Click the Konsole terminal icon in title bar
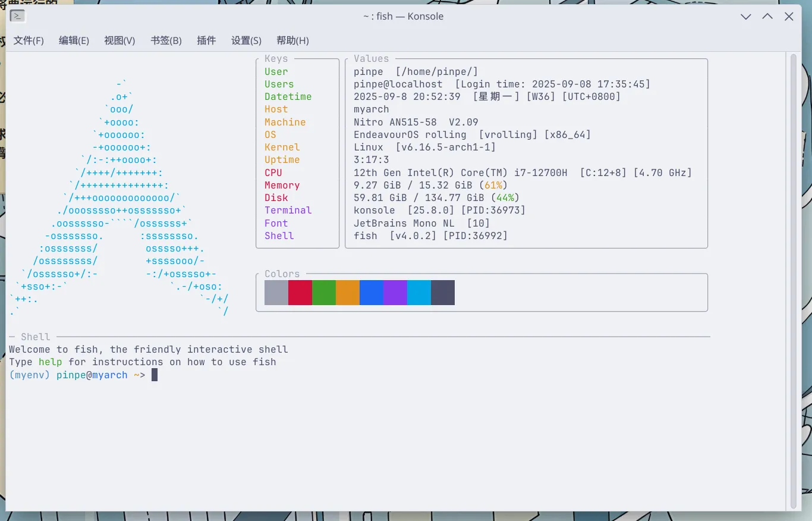The height and width of the screenshot is (521, 812). [17, 17]
